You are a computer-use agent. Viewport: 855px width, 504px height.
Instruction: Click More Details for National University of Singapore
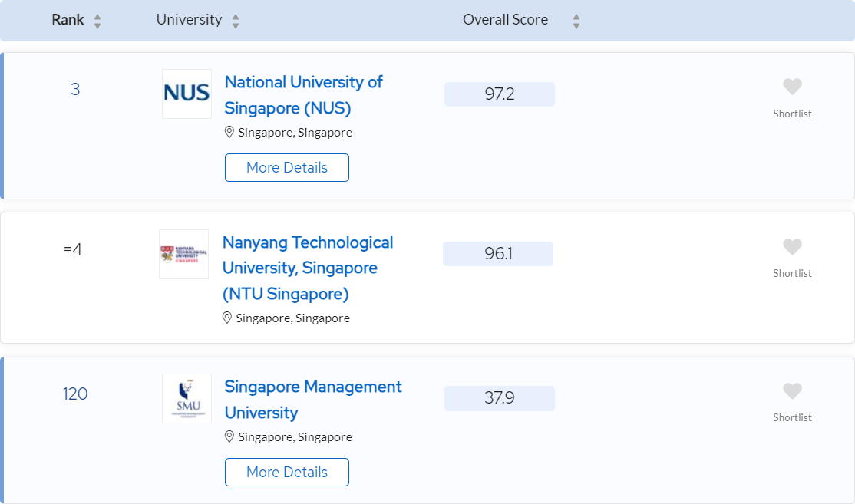pos(287,167)
